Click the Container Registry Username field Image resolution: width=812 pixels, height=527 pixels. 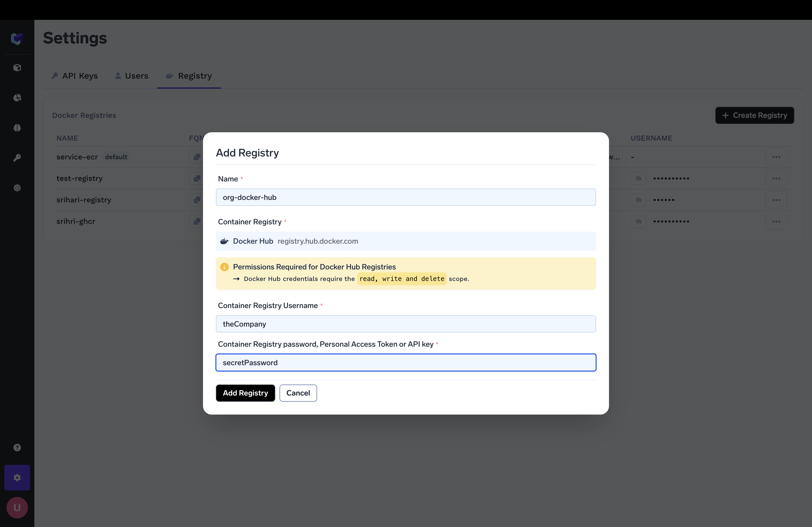[x=406, y=324]
